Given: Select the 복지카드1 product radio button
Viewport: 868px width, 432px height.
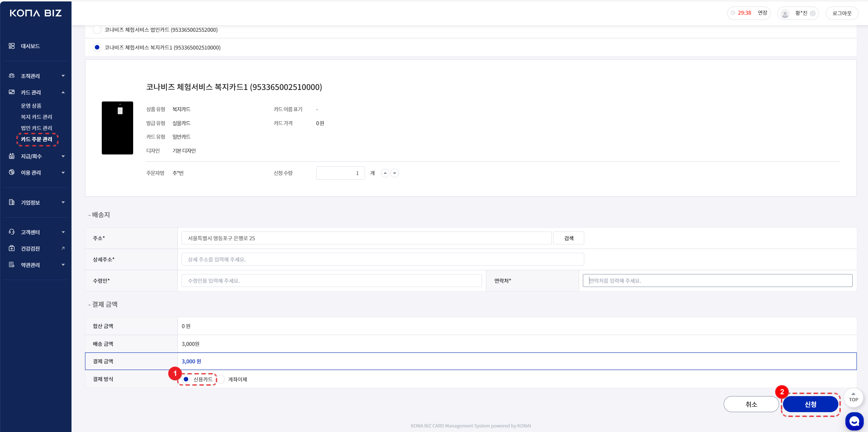Looking at the screenshot, I should point(97,47).
